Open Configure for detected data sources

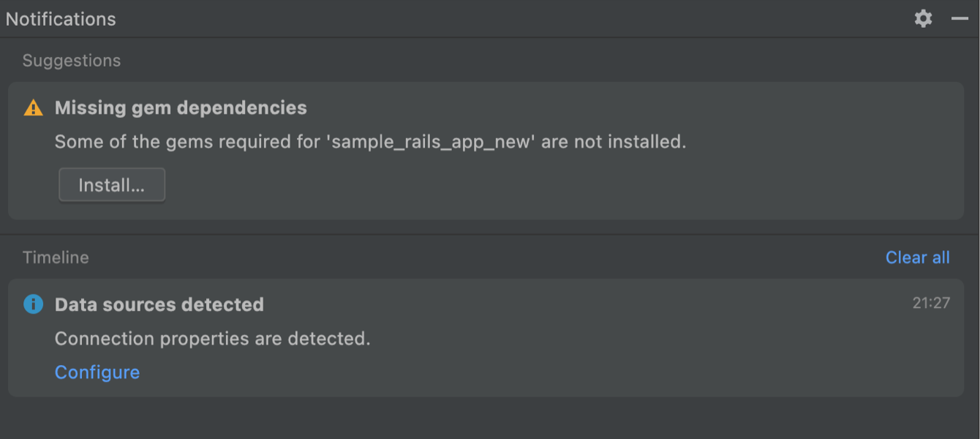pos(97,372)
